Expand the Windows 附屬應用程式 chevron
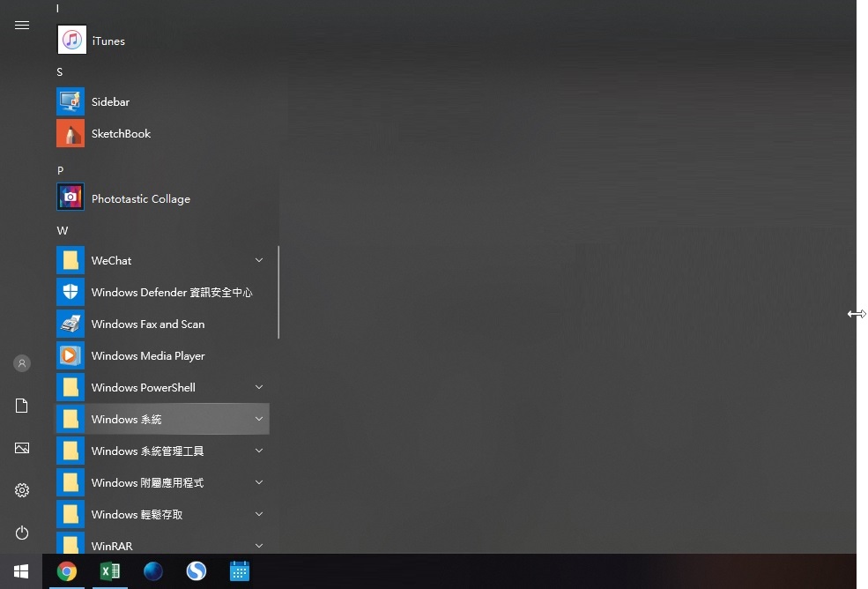 coord(259,482)
